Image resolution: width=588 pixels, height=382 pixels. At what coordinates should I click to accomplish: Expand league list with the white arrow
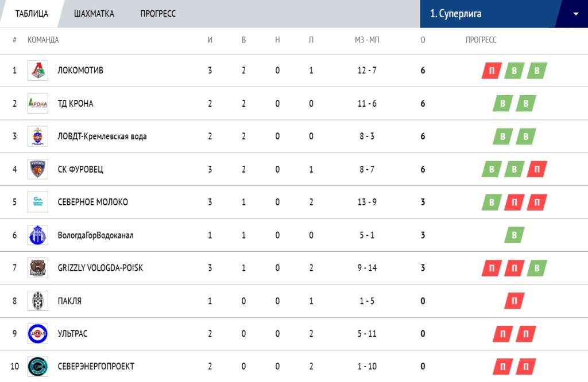(575, 14)
